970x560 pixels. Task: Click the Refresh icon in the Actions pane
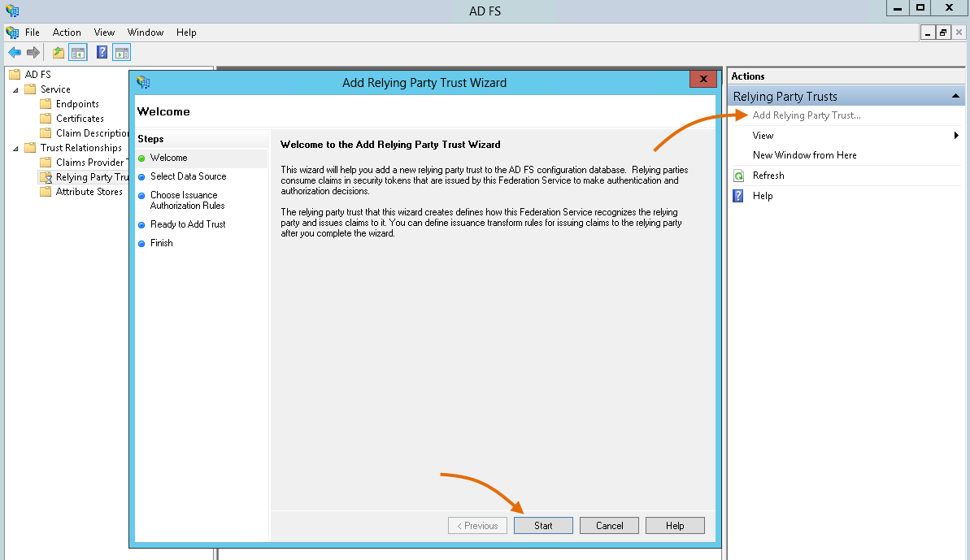coord(738,175)
